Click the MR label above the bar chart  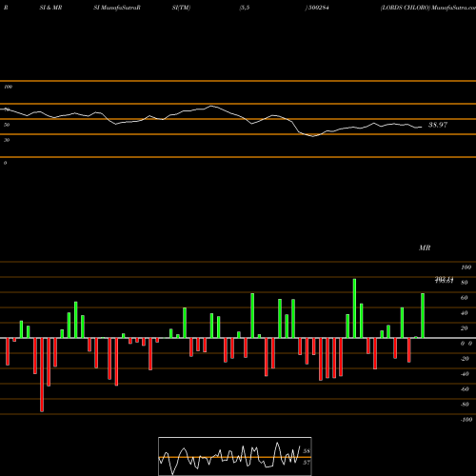[x=425, y=248]
